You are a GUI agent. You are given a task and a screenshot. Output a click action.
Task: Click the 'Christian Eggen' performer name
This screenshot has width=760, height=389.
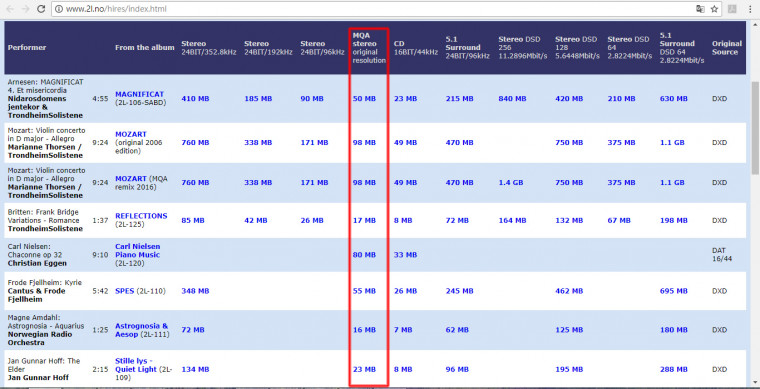pyautogui.click(x=37, y=264)
